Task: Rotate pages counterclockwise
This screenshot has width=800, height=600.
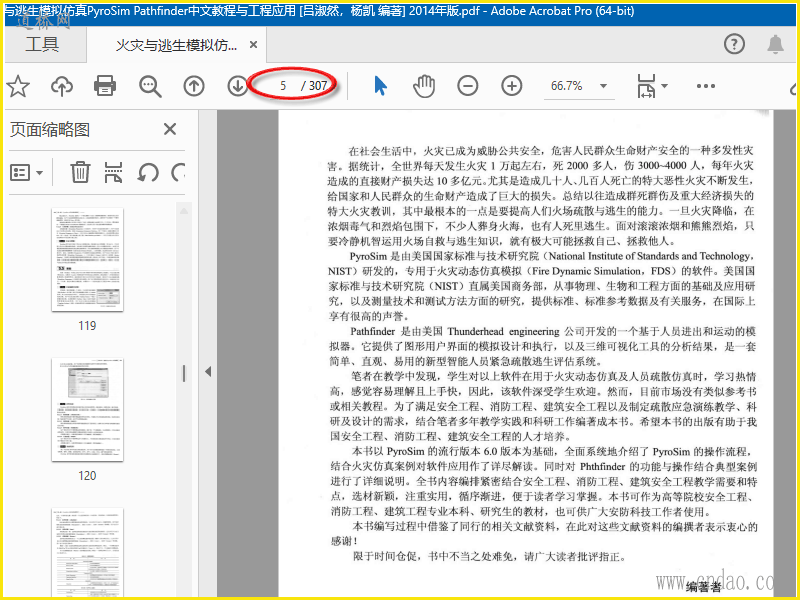Action: [x=148, y=172]
